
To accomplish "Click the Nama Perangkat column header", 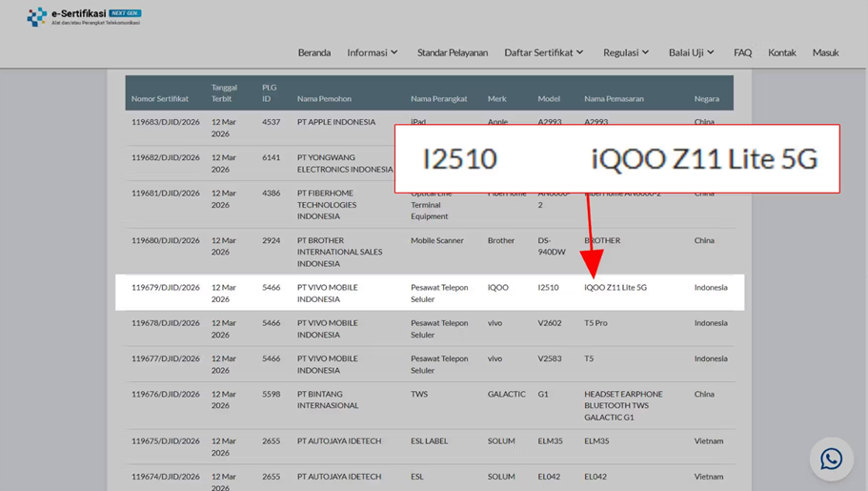I will tap(439, 98).
